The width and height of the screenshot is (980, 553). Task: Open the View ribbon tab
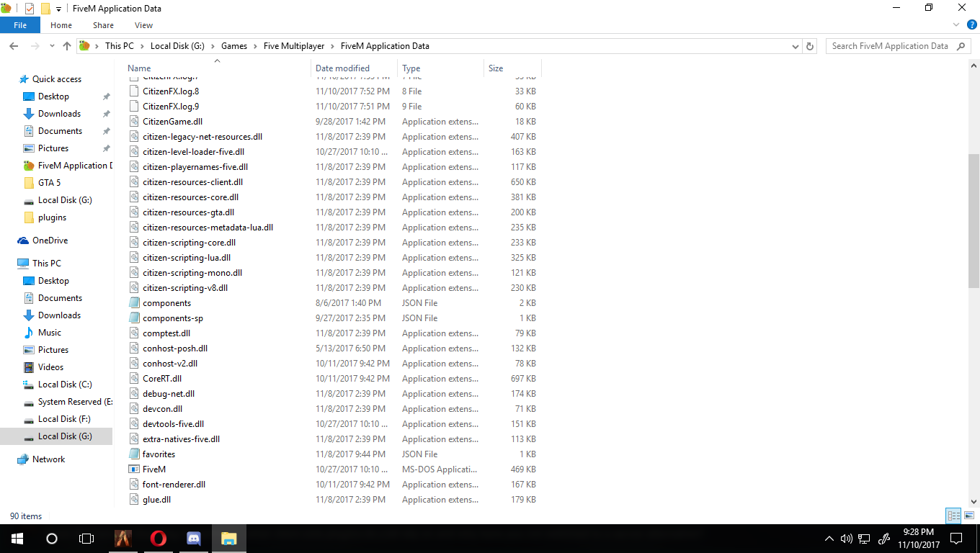point(143,25)
